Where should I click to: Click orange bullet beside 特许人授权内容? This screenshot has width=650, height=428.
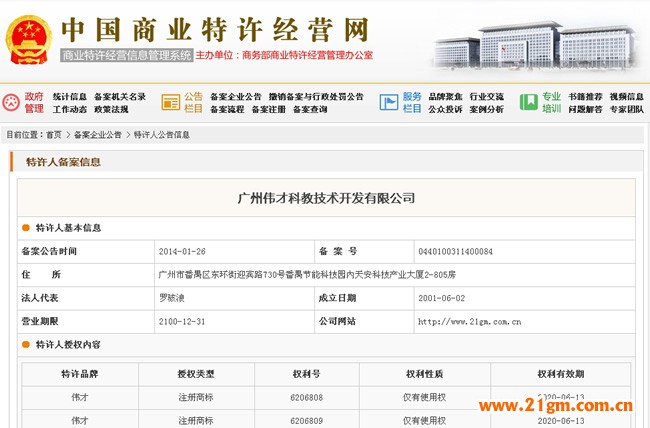tap(26, 344)
